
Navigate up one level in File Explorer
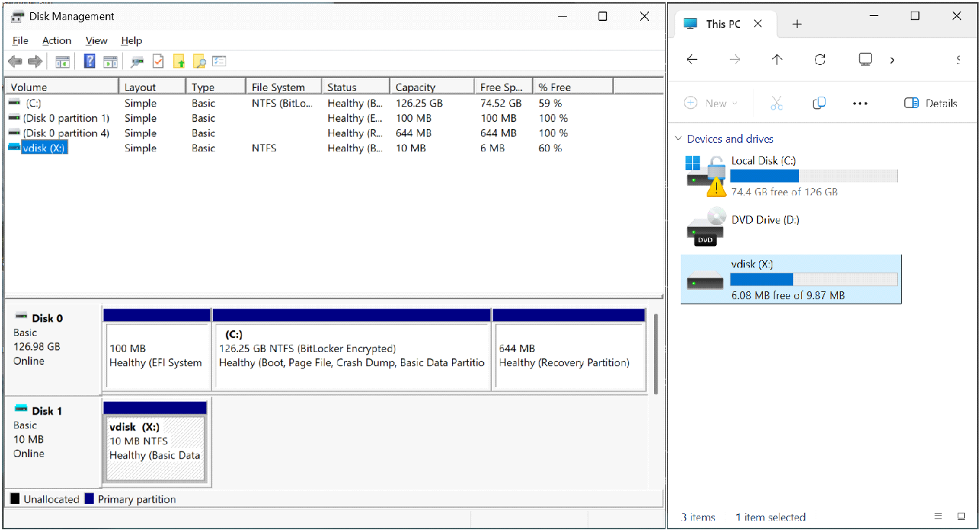click(x=777, y=60)
